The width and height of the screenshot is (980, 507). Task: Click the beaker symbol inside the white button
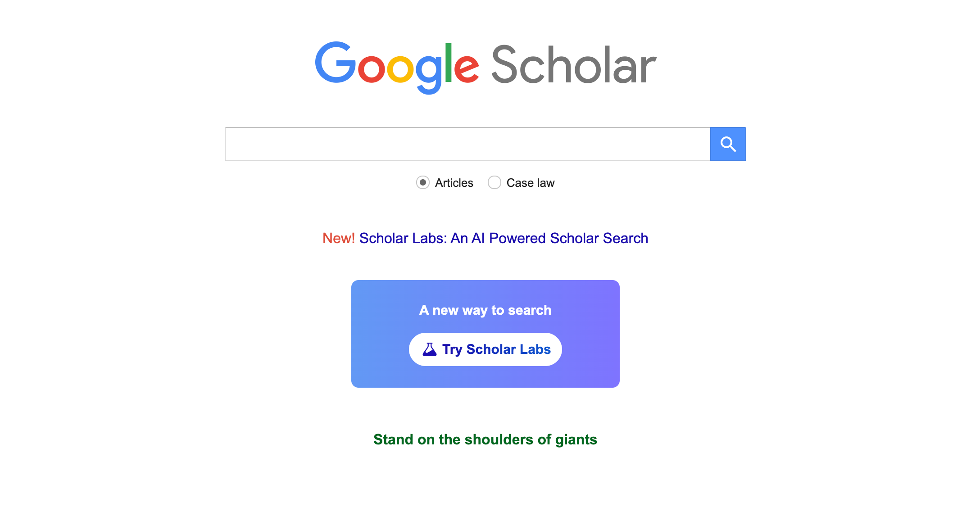pos(431,349)
